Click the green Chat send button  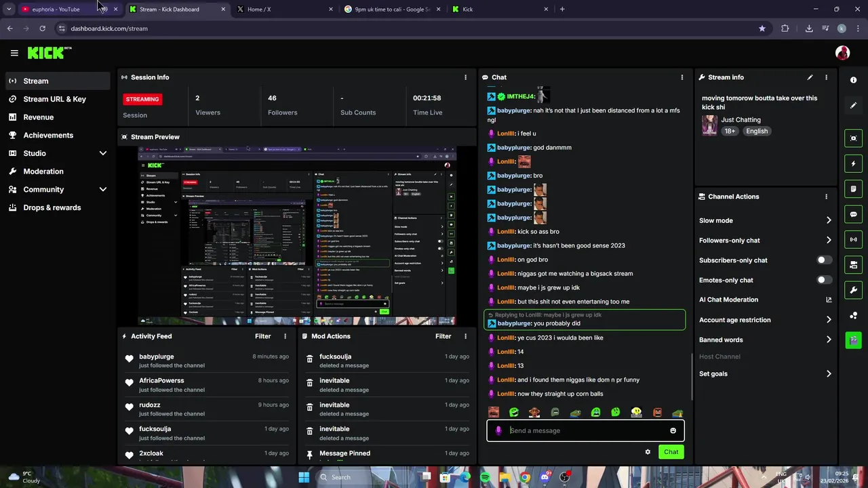click(x=671, y=452)
